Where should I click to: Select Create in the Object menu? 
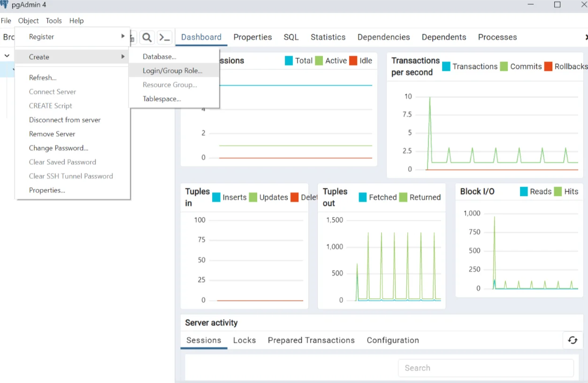pos(72,57)
